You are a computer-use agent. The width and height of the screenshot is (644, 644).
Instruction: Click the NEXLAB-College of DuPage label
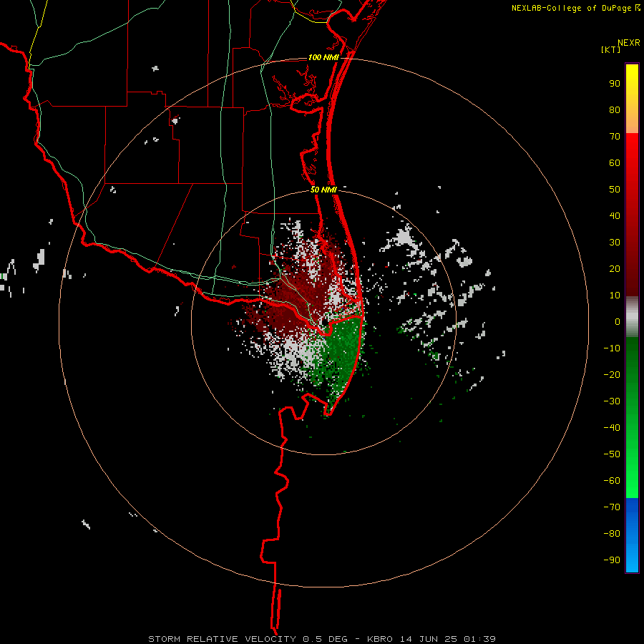[x=571, y=8]
